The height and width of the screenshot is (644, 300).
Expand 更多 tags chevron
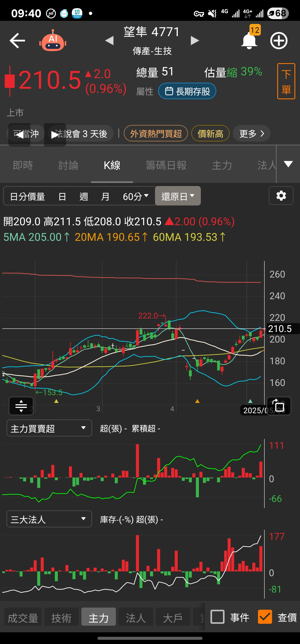pyautogui.click(x=252, y=133)
